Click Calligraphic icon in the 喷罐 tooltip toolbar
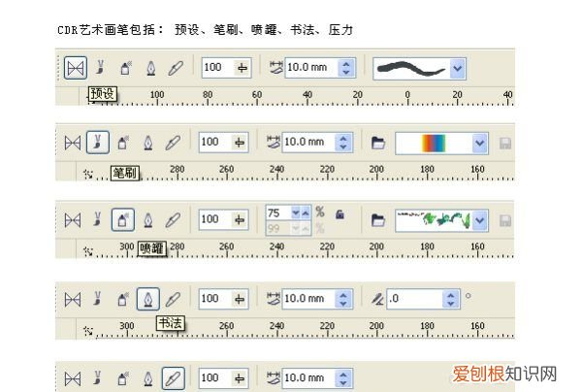Viewport: 582px width, 392px height. (148, 220)
